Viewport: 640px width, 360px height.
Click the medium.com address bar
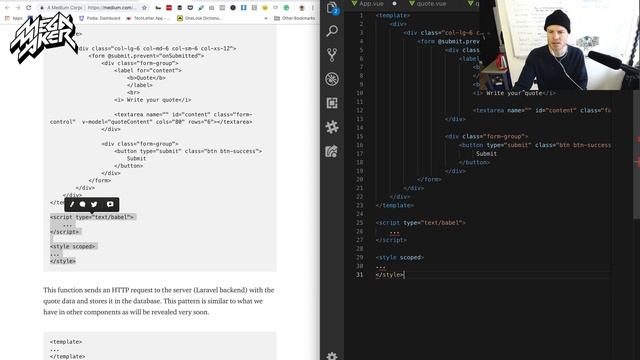(x=92, y=8)
